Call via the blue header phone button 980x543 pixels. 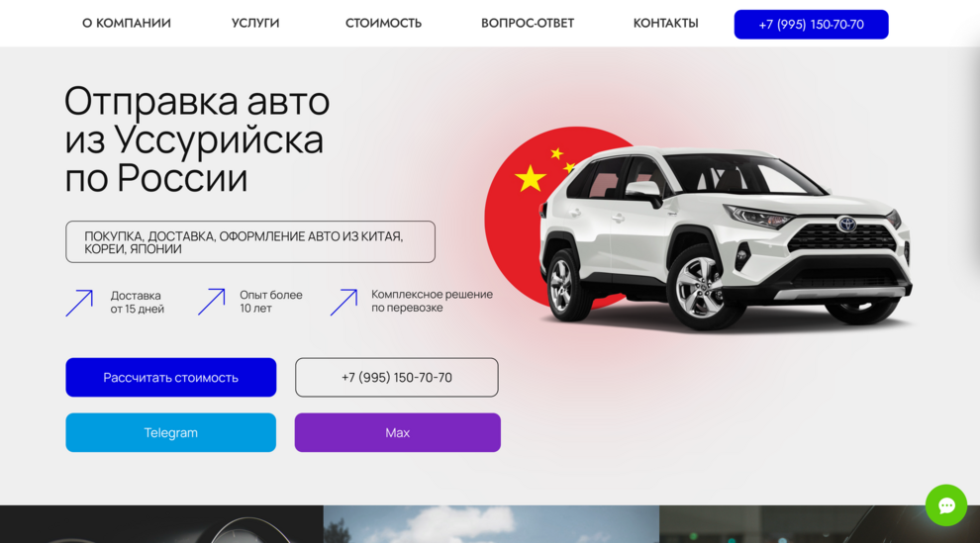(812, 25)
